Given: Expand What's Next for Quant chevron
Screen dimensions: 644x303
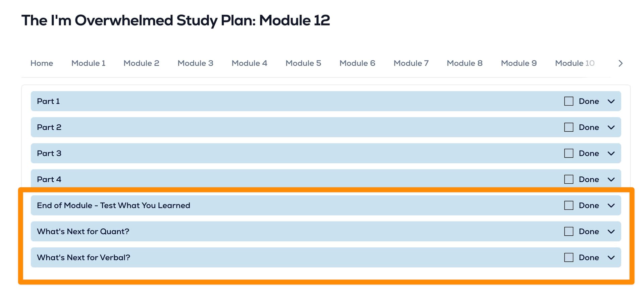Looking at the screenshot, I should click(611, 231).
